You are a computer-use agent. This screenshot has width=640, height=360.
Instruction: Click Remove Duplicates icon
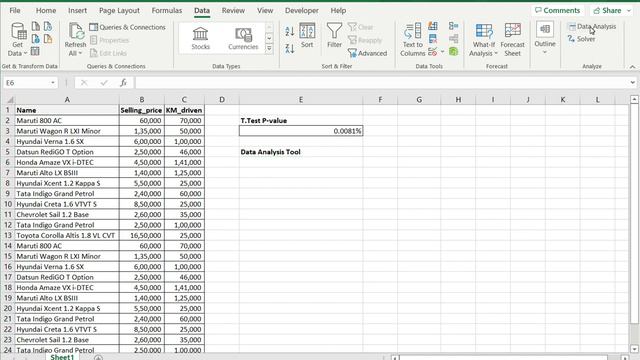(x=433, y=39)
